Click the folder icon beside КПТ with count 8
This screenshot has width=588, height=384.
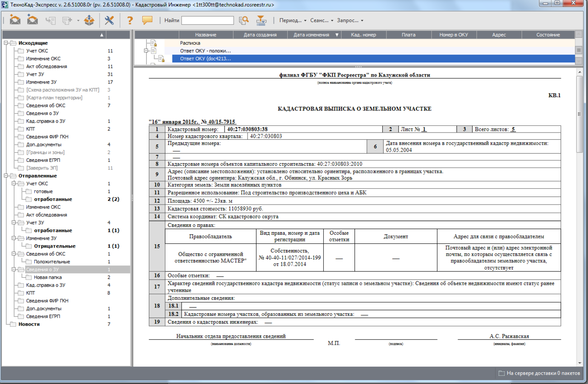click(x=21, y=293)
